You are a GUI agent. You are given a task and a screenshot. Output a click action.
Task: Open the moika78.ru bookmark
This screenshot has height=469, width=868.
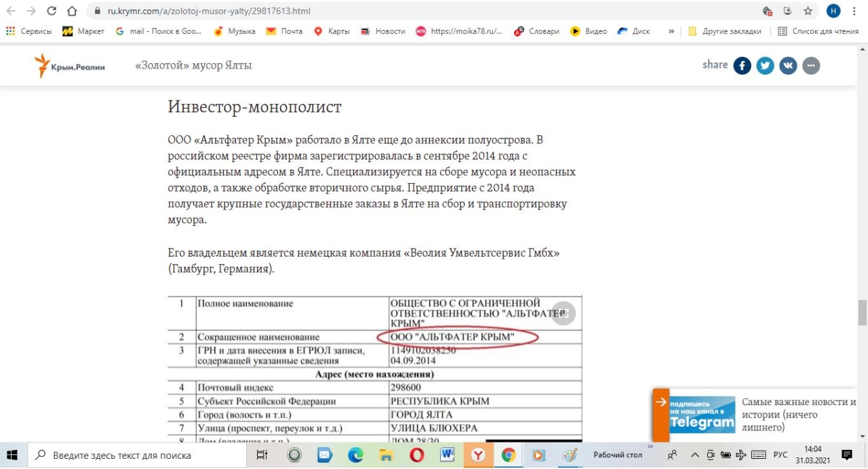pos(459,31)
